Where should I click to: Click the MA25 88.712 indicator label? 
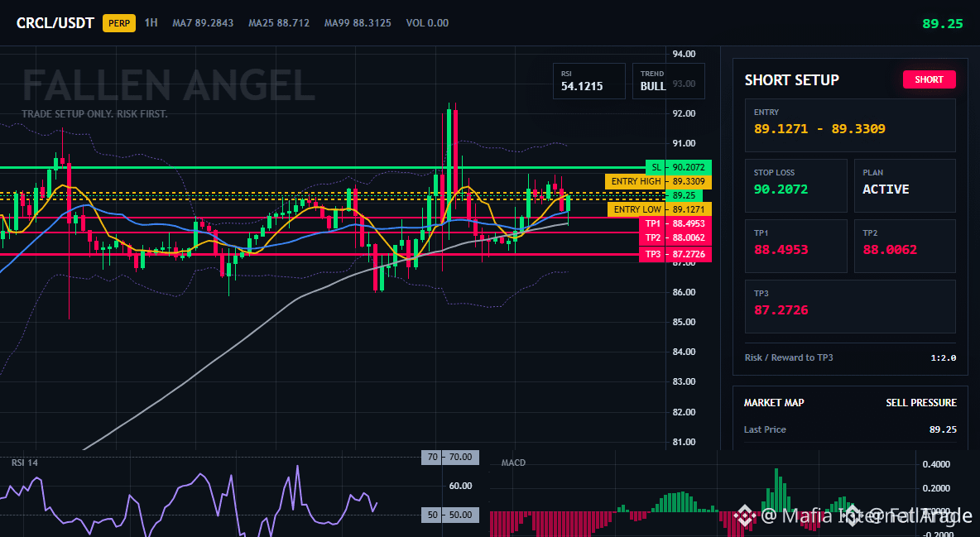tap(279, 23)
